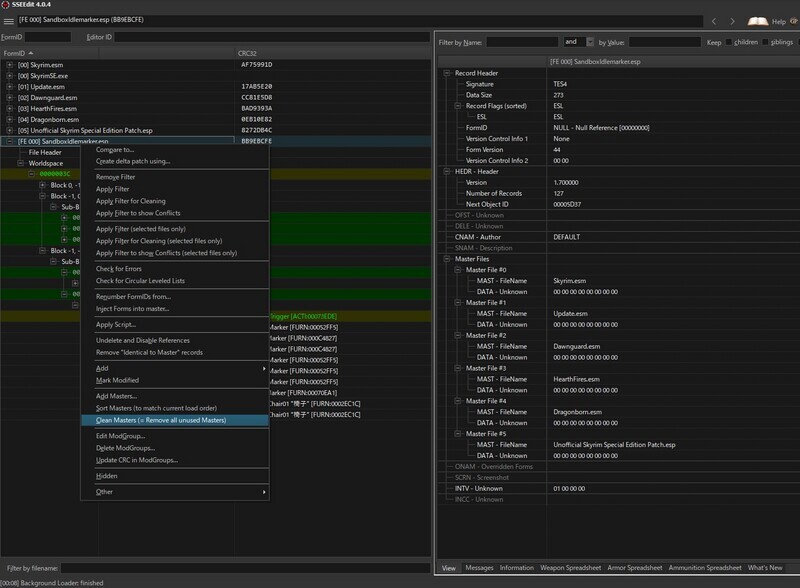Image resolution: width=800 pixels, height=588 pixels.
Task: Collapse the Master File #0 node
Action: (458, 270)
